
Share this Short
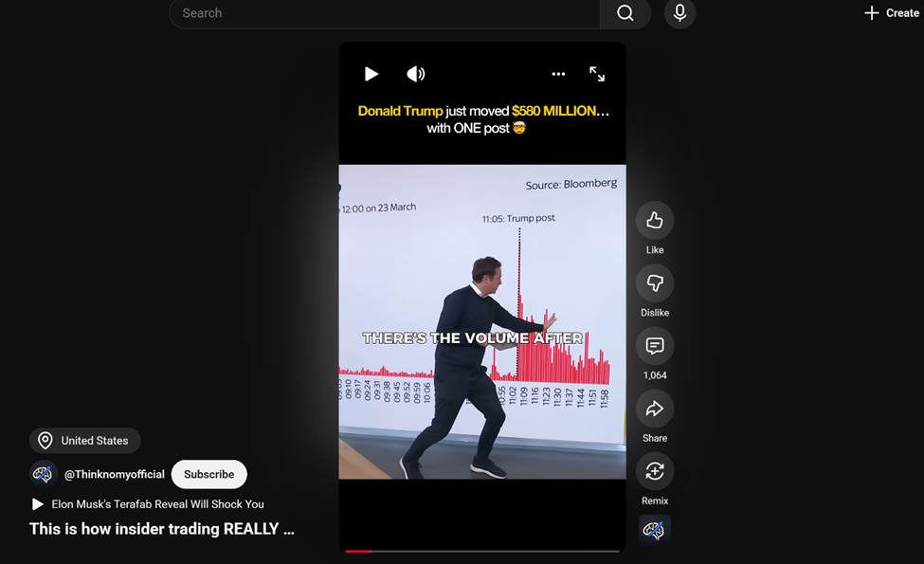[654, 409]
